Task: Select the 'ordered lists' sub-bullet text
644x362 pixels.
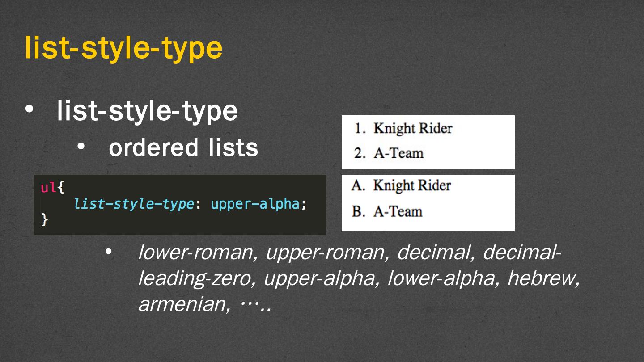Action: coord(183,147)
